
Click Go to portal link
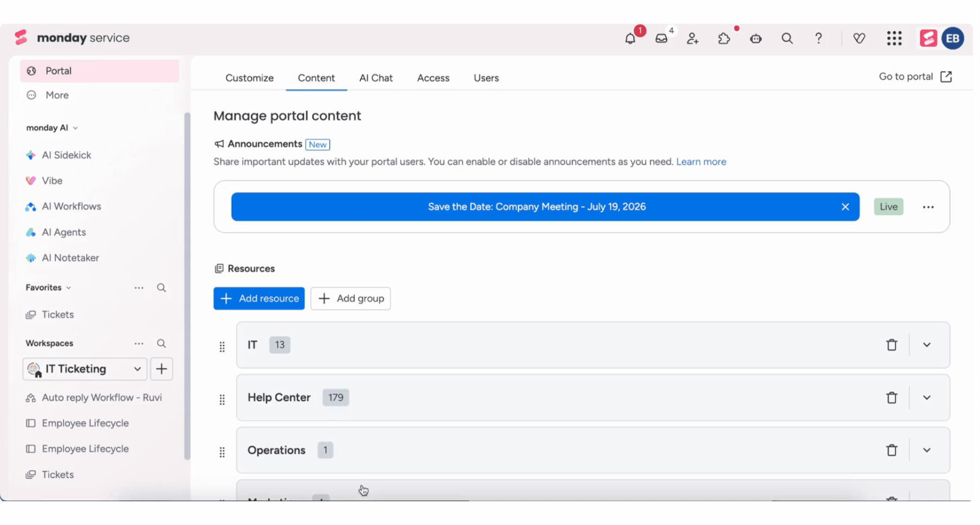[x=915, y=77]
